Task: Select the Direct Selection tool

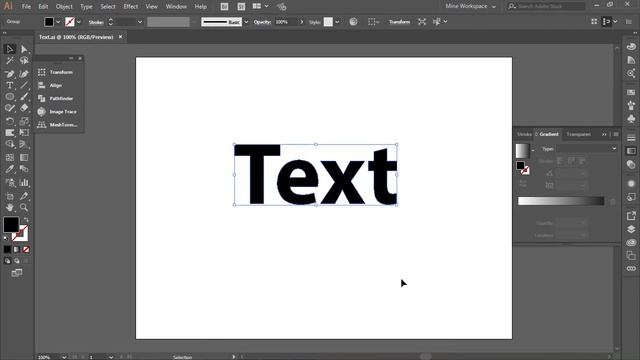Action: 24,49
